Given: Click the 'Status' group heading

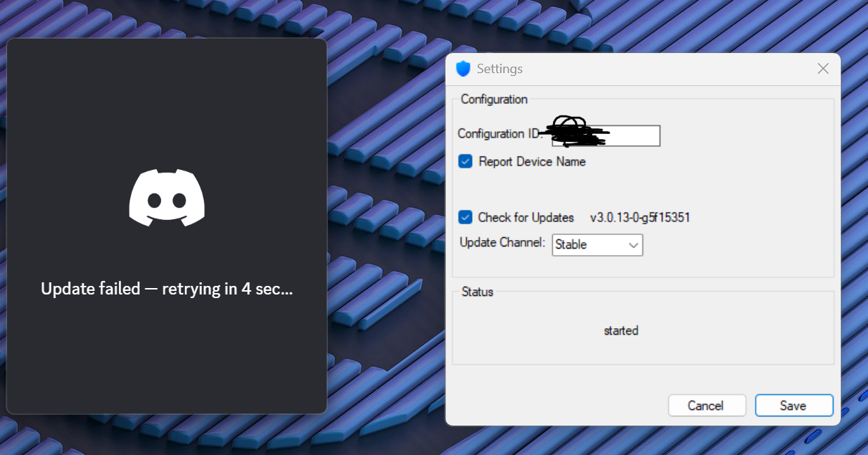Looking at the screenshot, I should [x=478, y=292].
